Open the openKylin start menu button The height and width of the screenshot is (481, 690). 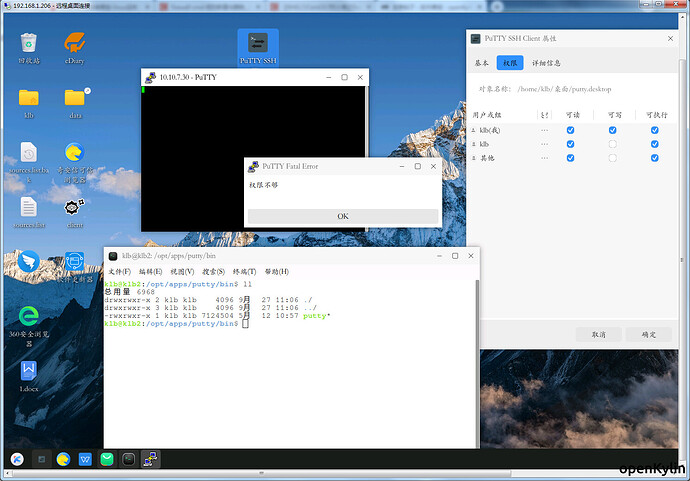click(17, 459)
